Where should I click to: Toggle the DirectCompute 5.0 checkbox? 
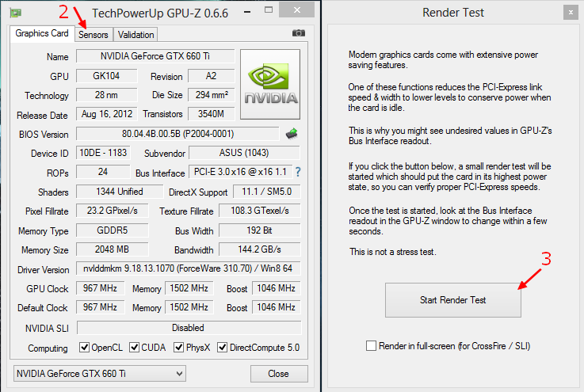point(223,348)
